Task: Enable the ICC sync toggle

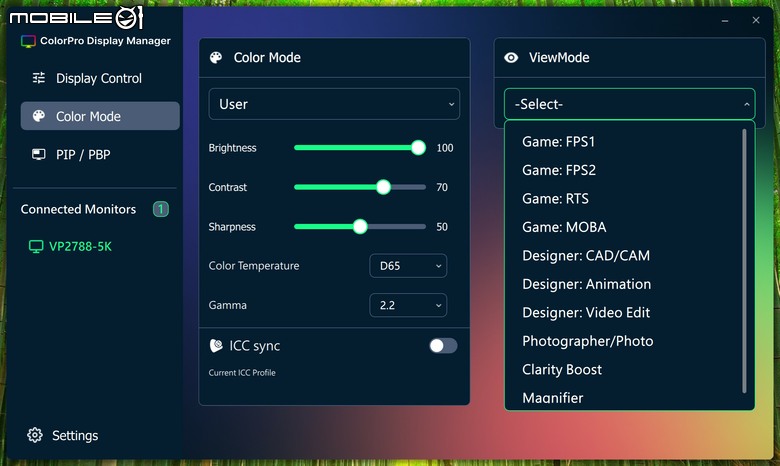Action: coord(443,346)
